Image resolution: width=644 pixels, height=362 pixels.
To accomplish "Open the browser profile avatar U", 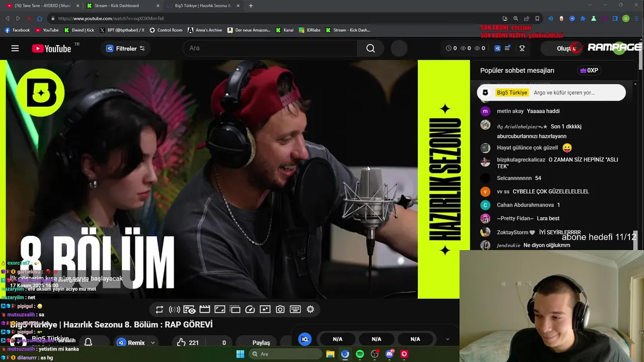I will (x=626, y=19).
